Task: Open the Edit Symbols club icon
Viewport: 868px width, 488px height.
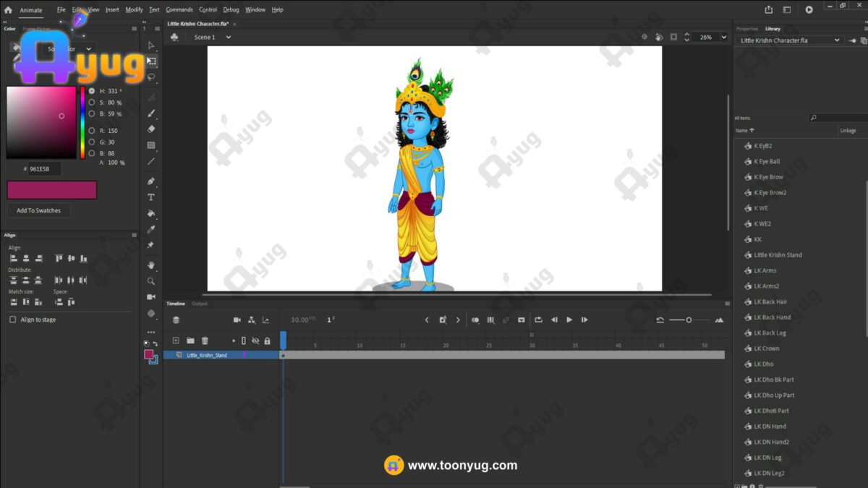Action: click(174, 37)
